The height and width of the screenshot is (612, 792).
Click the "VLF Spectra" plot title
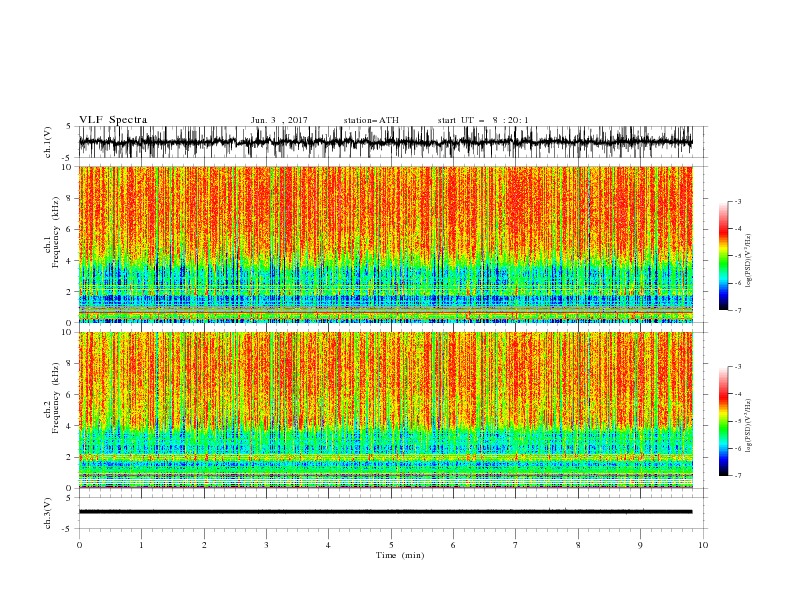[113, 120]
